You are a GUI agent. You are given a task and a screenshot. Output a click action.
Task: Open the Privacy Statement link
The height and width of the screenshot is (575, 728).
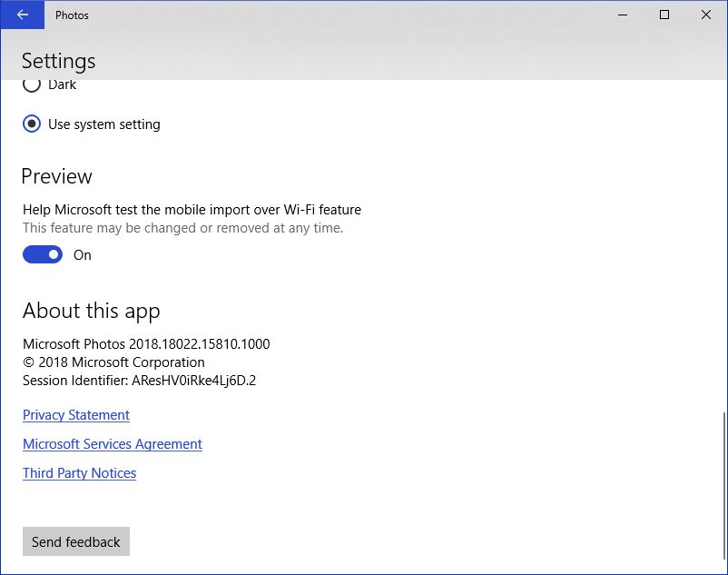point(76,415)
